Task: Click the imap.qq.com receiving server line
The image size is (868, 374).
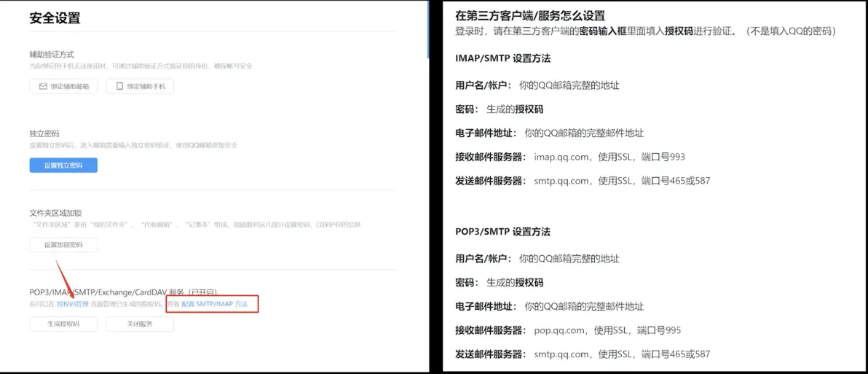Action: [570, 157]
